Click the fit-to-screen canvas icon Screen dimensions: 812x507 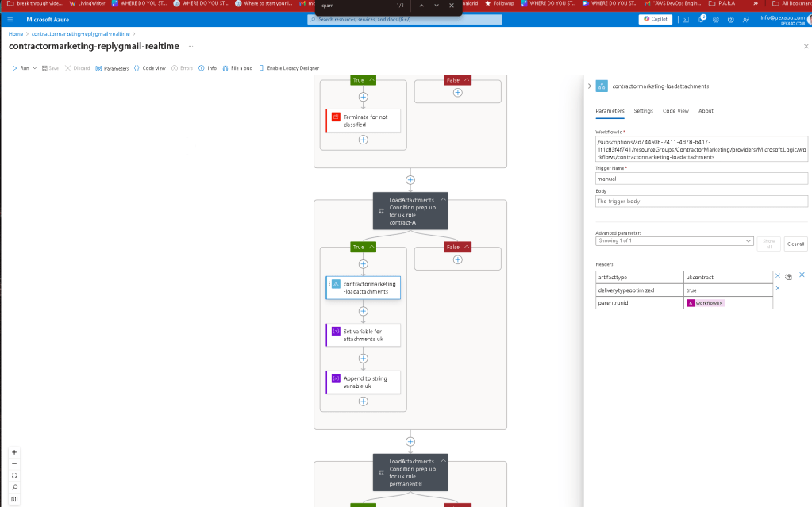tap(14, 475)
